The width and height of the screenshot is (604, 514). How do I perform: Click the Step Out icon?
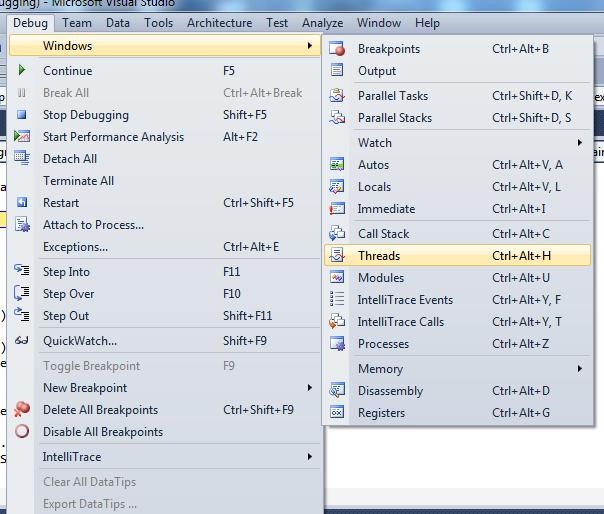(22, 314)
